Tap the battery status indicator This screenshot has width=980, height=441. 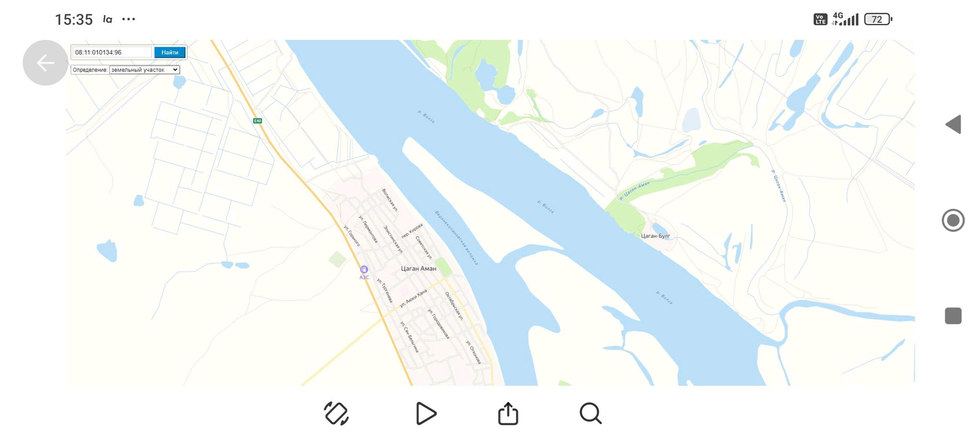click(878, 19)
